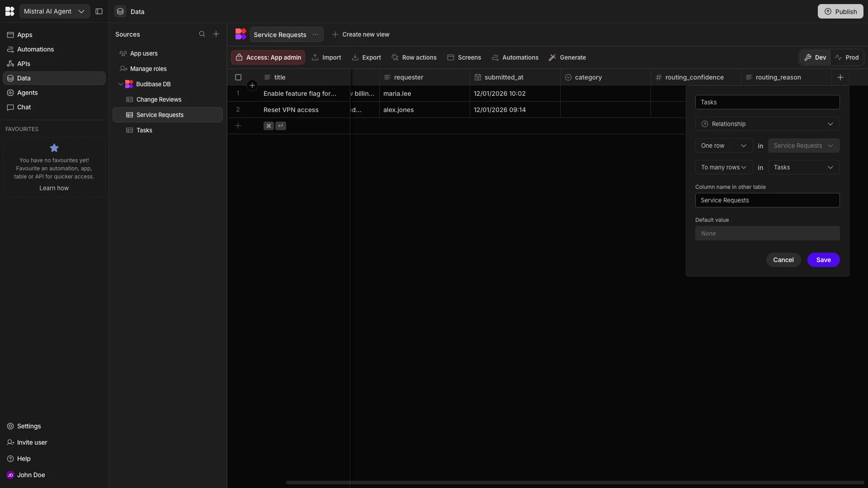Click the search icon in Sources panel
The image size is (868, 488).
pos(202,34)
